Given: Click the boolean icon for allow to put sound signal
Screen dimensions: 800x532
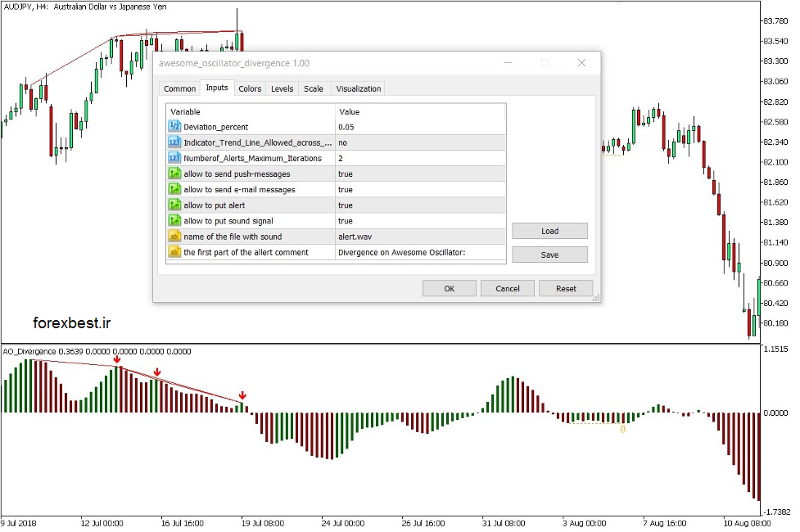Looking at the screenshot, I should (x=174, y=221).
